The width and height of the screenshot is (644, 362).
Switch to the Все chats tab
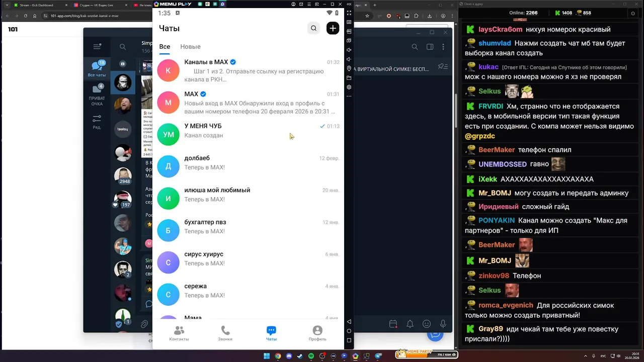tap(165, 47)
